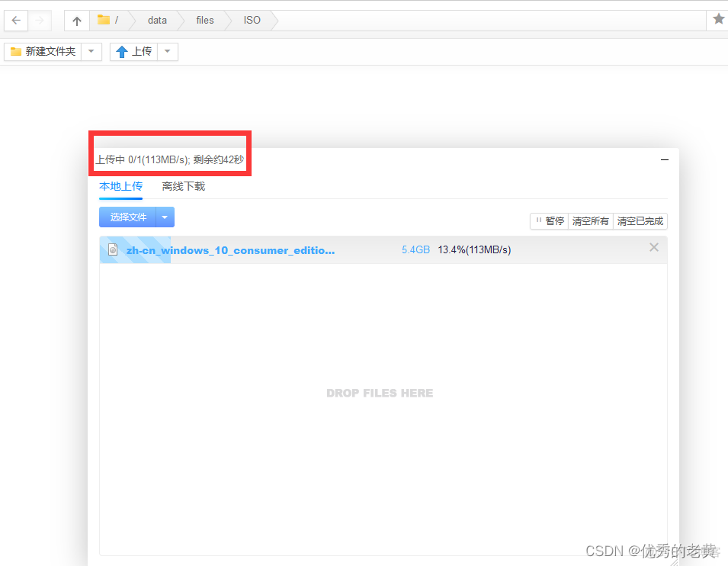
Task: Click the 清空所有 button
Action: click(x=591, y=221)
